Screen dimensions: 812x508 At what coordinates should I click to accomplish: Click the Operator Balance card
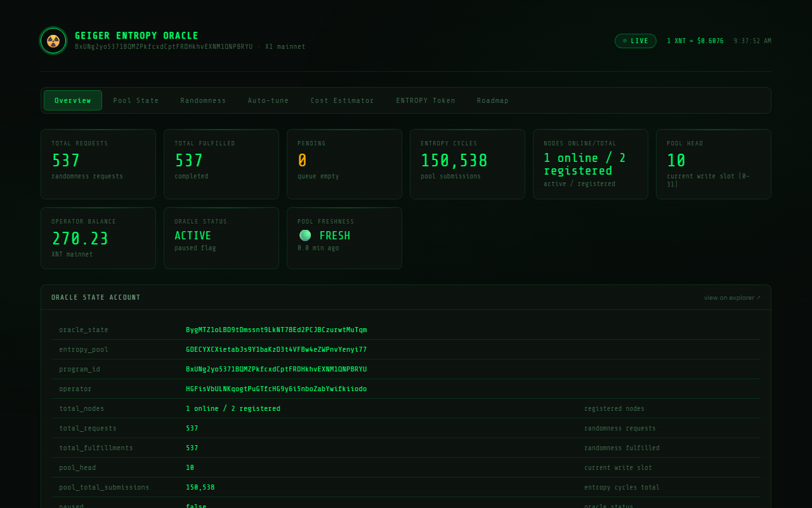pyautogui.click(x=98, y=238)
